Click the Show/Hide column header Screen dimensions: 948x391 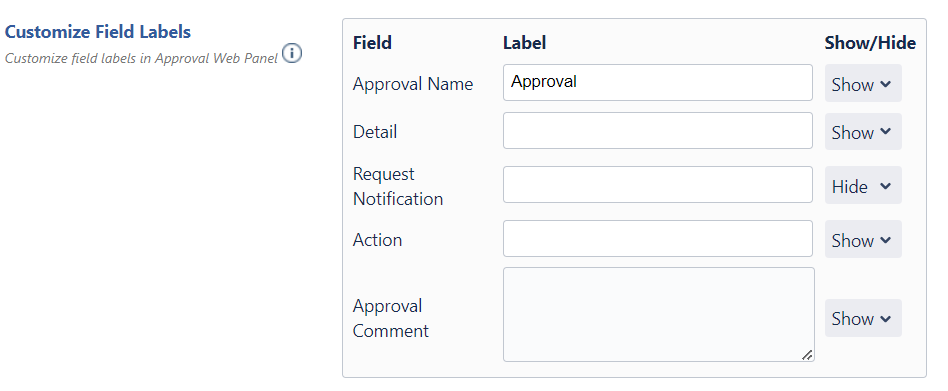click(870, 43)
